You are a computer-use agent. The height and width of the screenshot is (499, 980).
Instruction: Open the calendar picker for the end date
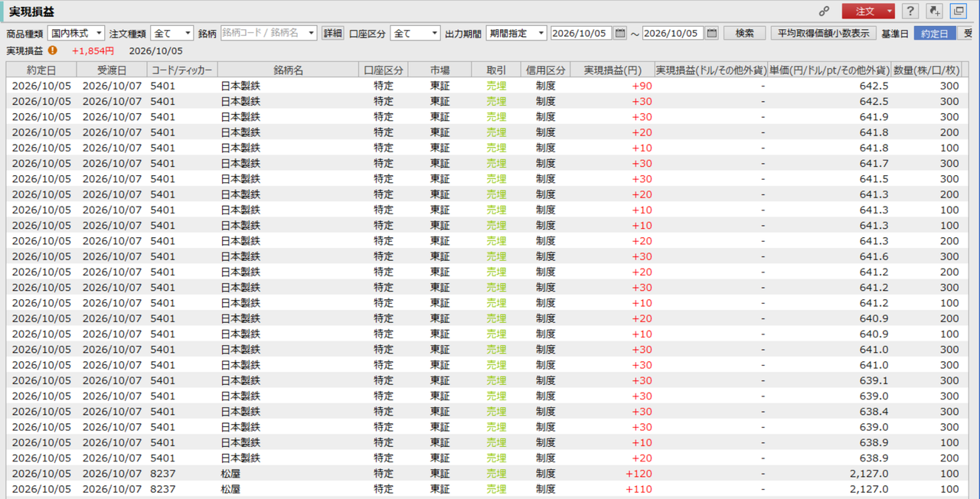click(712, 33)
